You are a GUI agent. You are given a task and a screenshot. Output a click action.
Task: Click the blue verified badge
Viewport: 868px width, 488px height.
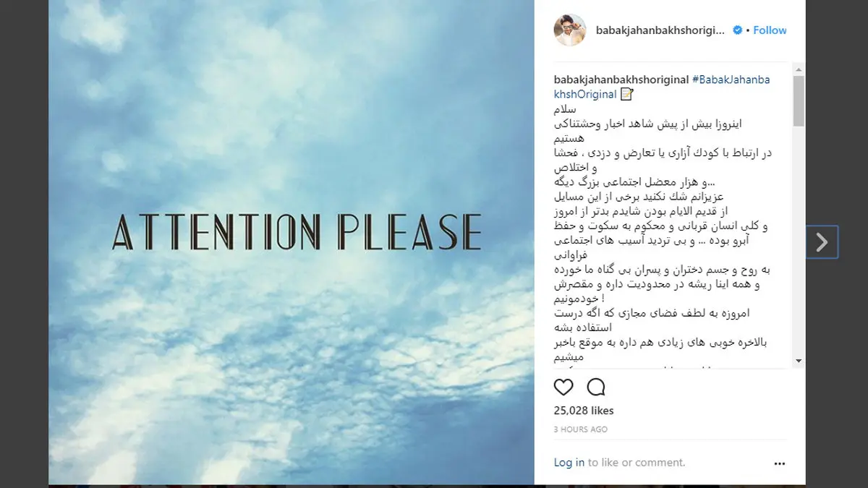[738, 30]
